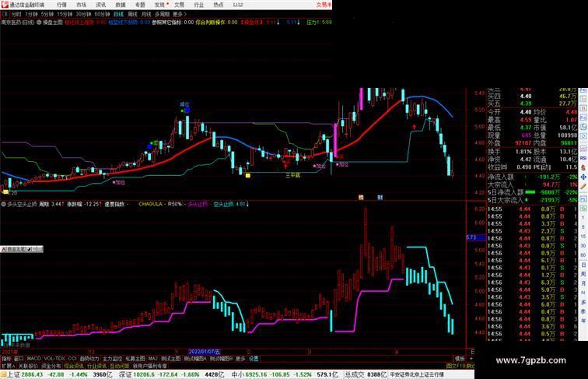Screen dimensions: 588x379
Task: Click the 5日大宗流入 row in quote panel
Action: pyautogui.click(x=533, y=200)
